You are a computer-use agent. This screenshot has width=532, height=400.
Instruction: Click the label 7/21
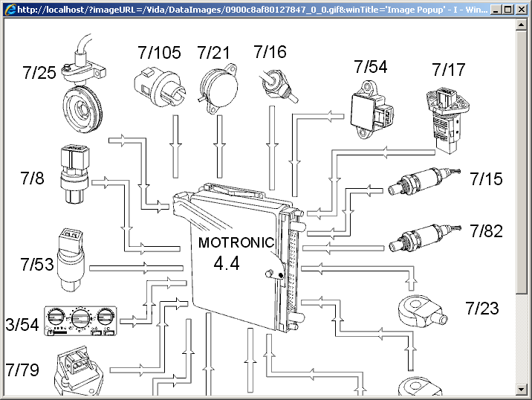coord(214,53)
